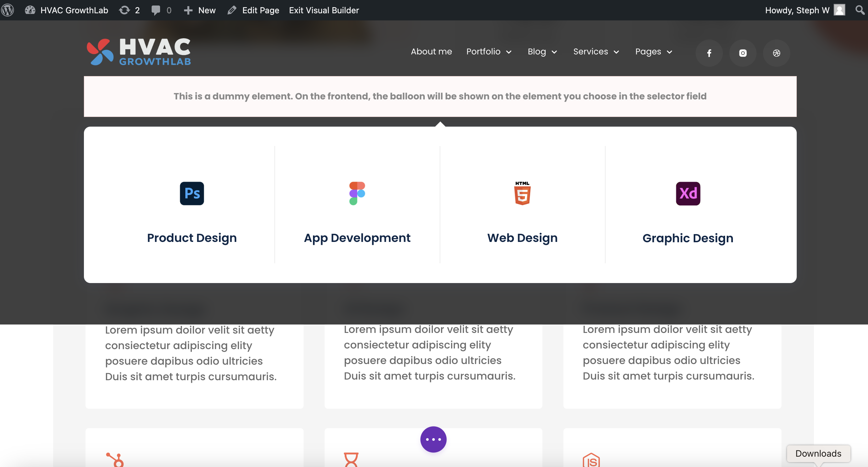Click the Edit Page link
868x467 pixels.
tap(260, 10)
